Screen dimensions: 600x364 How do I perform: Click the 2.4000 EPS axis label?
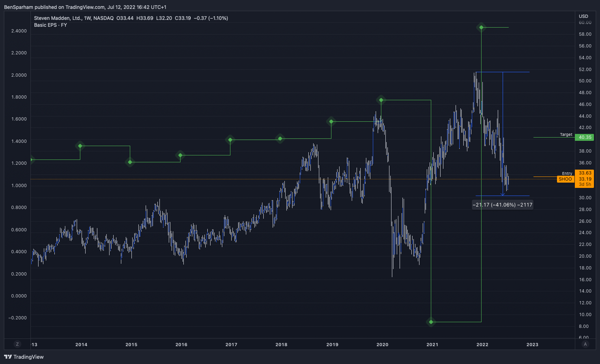tap(19, 31)
